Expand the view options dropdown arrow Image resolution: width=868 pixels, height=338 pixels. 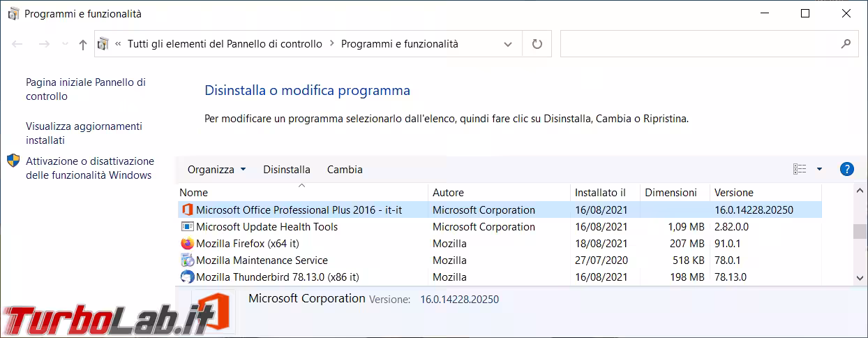click(819, 169)
